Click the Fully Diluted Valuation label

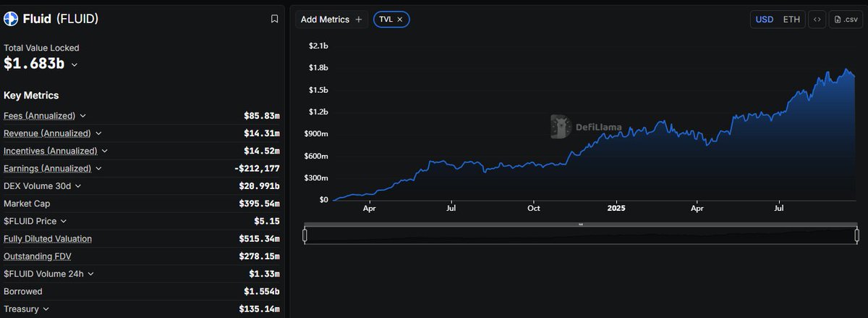tap(48, 238)
